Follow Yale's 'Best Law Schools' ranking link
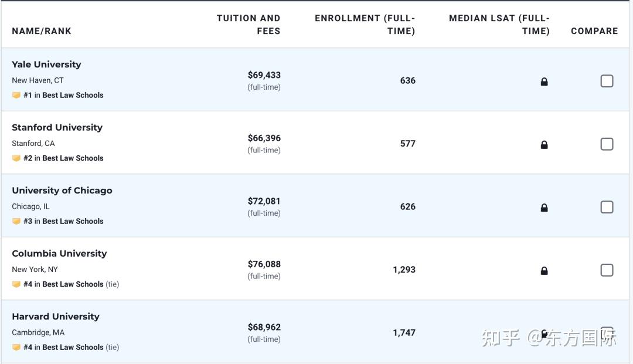This screenshot has height=364, width=633. [73, 95]
